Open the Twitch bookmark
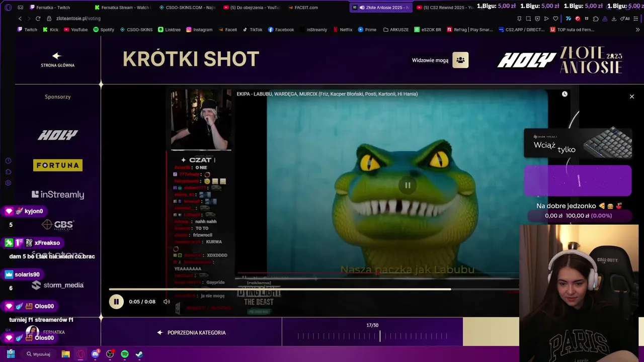Screen dimensions: 644x362 [x=27, y=30]
